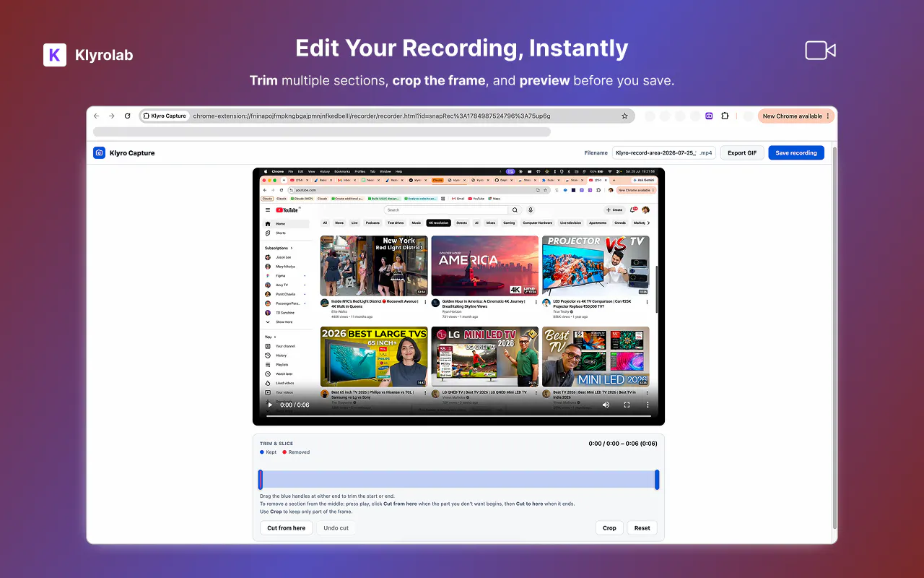Expand 'Show more' under Subscriptions
This screenshot has height=578, width=924.
(284, 322)
